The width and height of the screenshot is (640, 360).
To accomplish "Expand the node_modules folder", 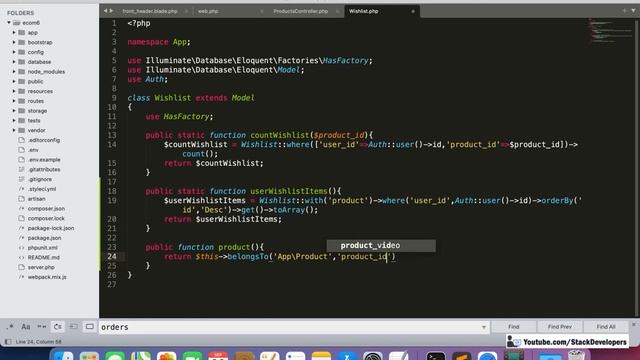I will coord(14,71).
